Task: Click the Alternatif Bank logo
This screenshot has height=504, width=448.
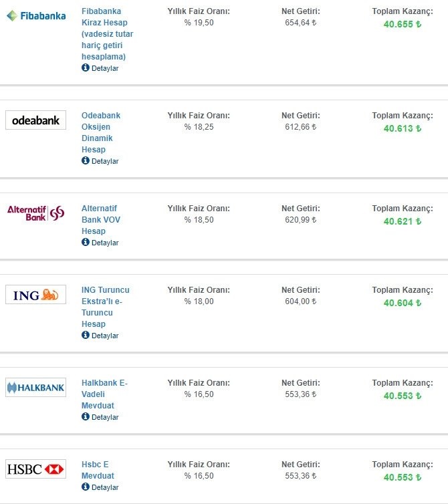Action: click(35, 213)
